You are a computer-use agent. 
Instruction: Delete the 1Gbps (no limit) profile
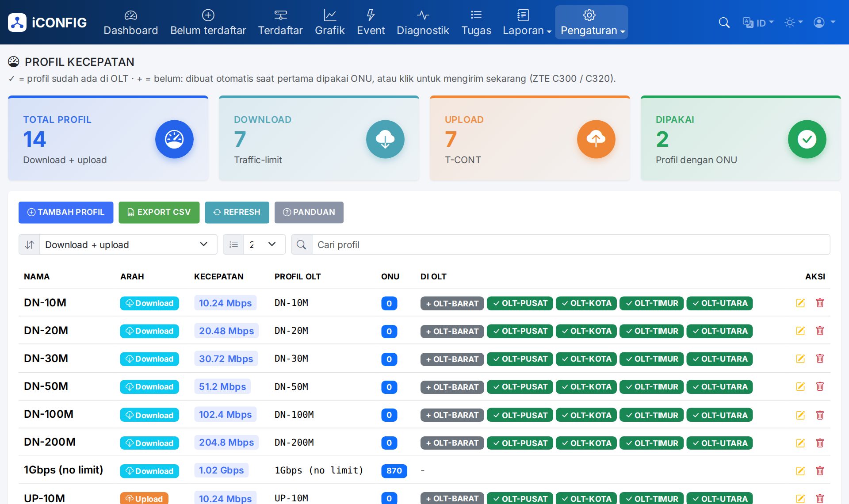coord(820,470)
